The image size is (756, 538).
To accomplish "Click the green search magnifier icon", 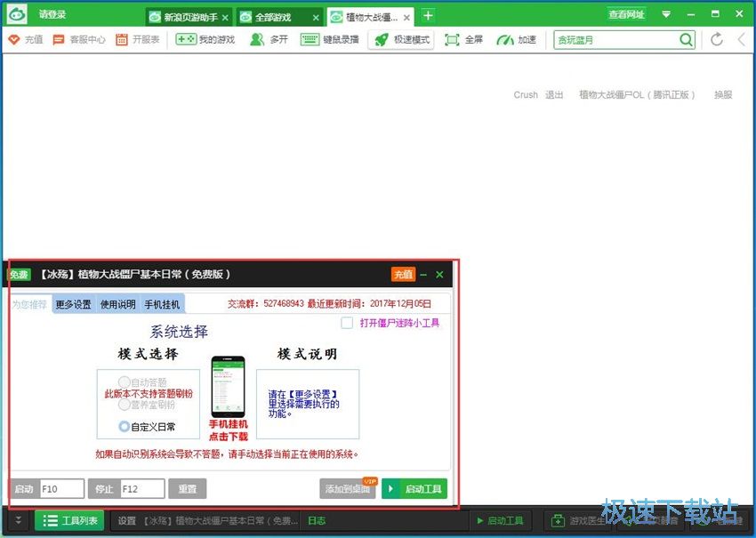I will 686,39.
